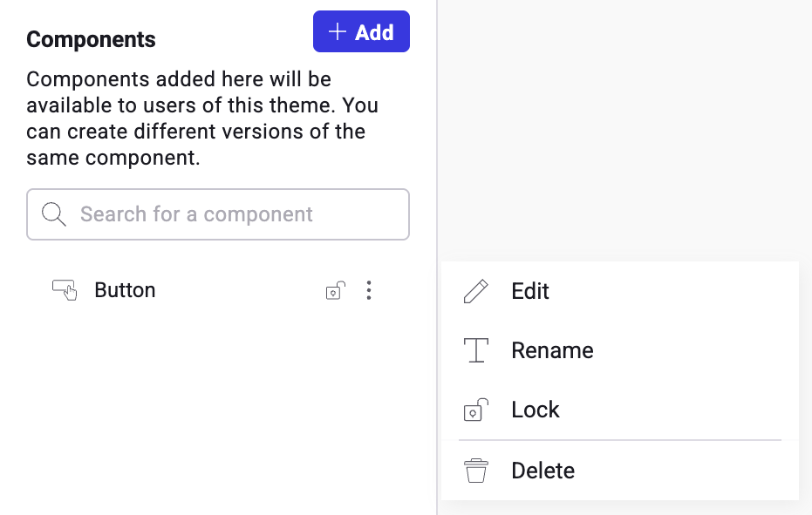Click the components description paragraph text

pyautogui.click(x=202, y=119)
